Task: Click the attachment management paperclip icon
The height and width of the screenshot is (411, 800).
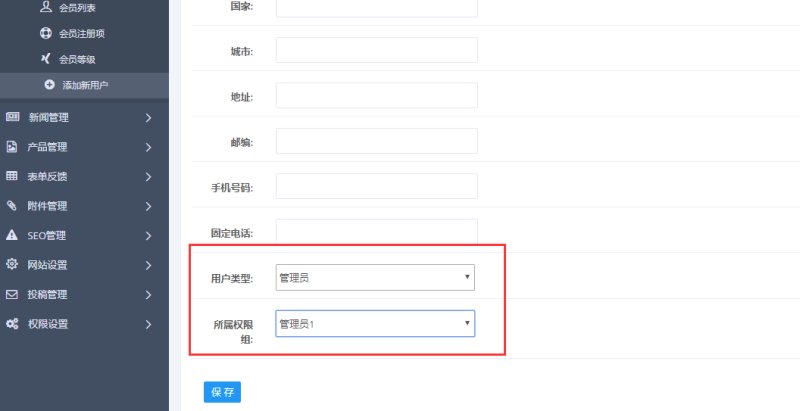Action: point(12,206)
